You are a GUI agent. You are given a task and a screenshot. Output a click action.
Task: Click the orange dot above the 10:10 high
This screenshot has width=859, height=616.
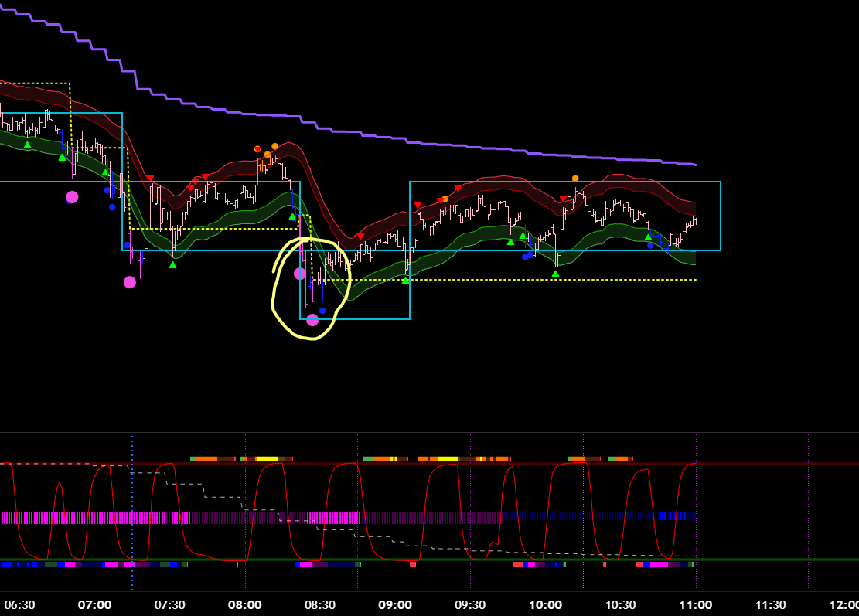point(574,179)
